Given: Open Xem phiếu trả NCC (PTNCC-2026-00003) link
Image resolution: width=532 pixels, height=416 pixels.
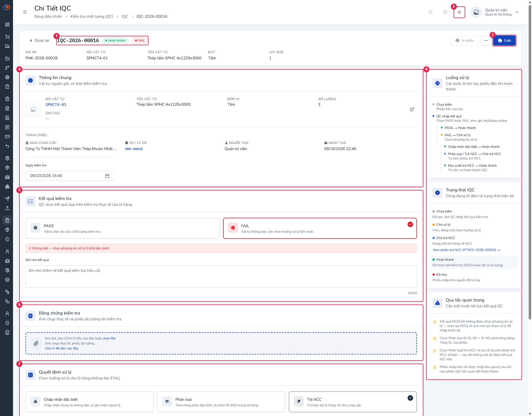Looking at the screenshot, I should tap(467, 250).
